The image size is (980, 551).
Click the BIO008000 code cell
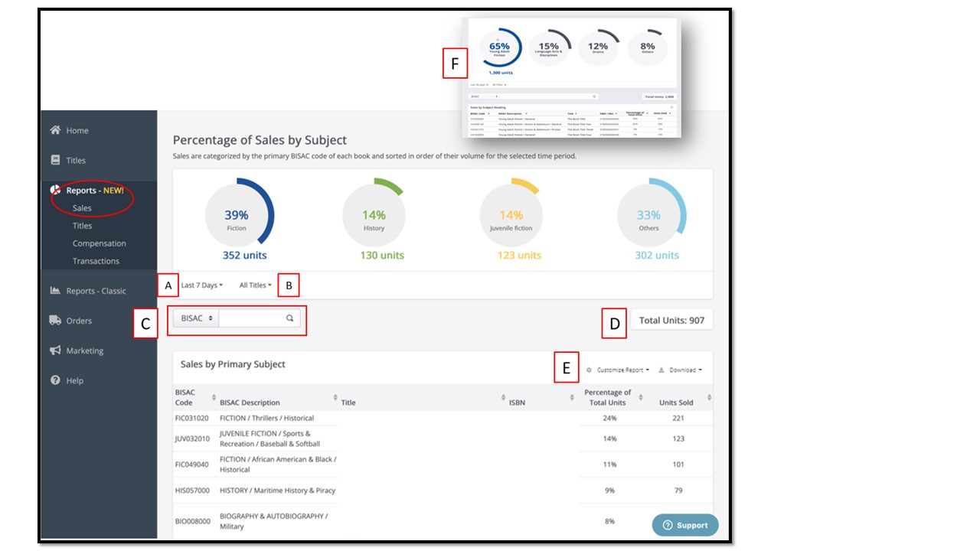[x=193, y=521]
